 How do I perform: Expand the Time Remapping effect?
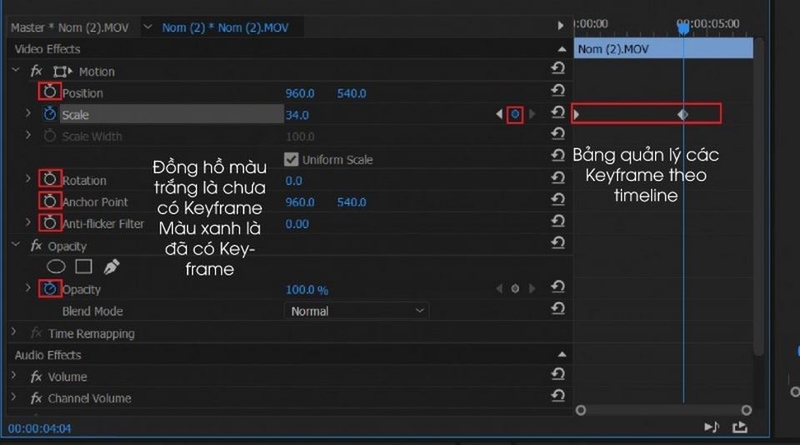coord(14,333)
